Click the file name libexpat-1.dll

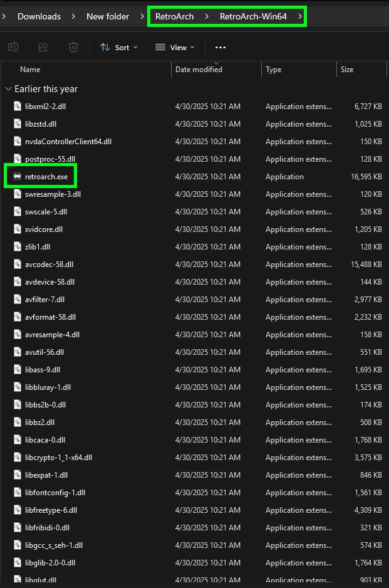click(x=46, y=475)
